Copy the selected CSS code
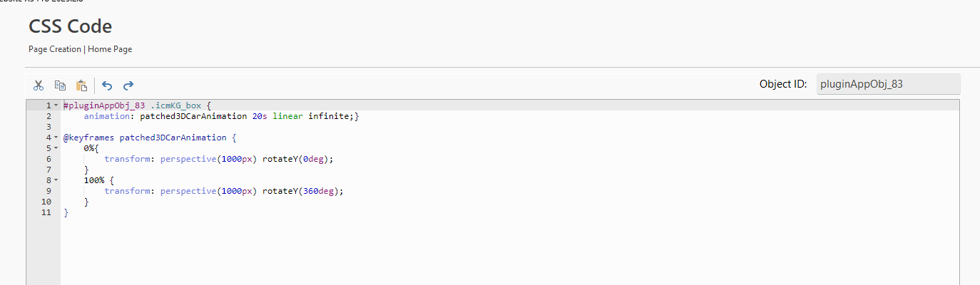 click(x=61, y=85)
